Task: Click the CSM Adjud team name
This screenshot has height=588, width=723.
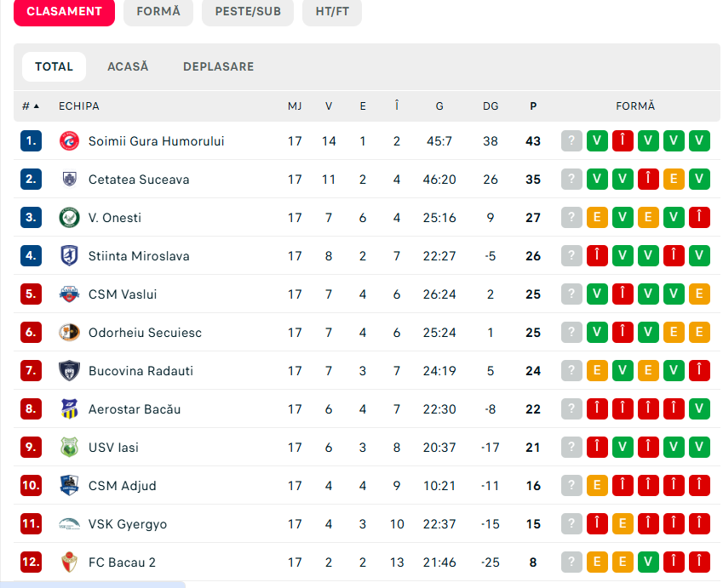Action: click(x=122, y=486)
